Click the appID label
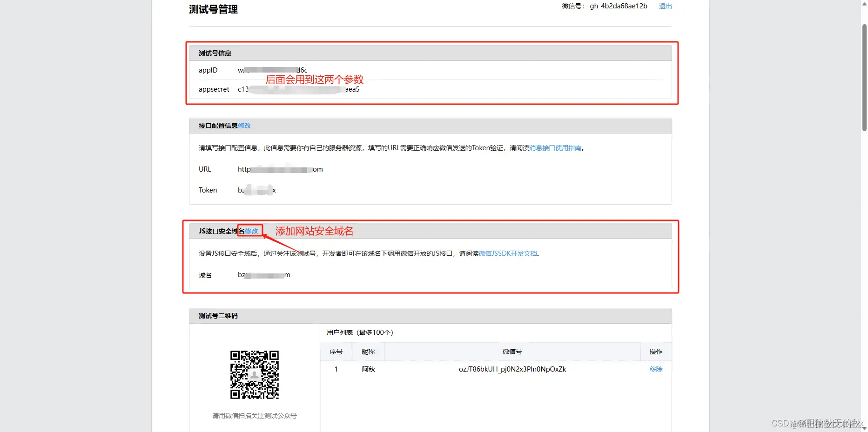Viewport: 868px width, 432px height. (x=208, y=70)
